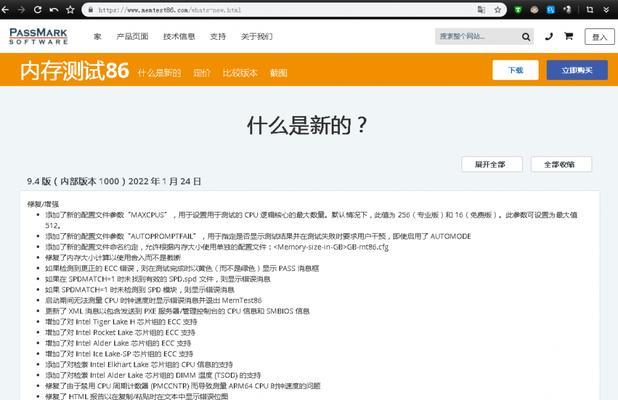Click the Intel Ice Lake-SP ECC bullet
The image size is (618, 400).
(119, 353)
